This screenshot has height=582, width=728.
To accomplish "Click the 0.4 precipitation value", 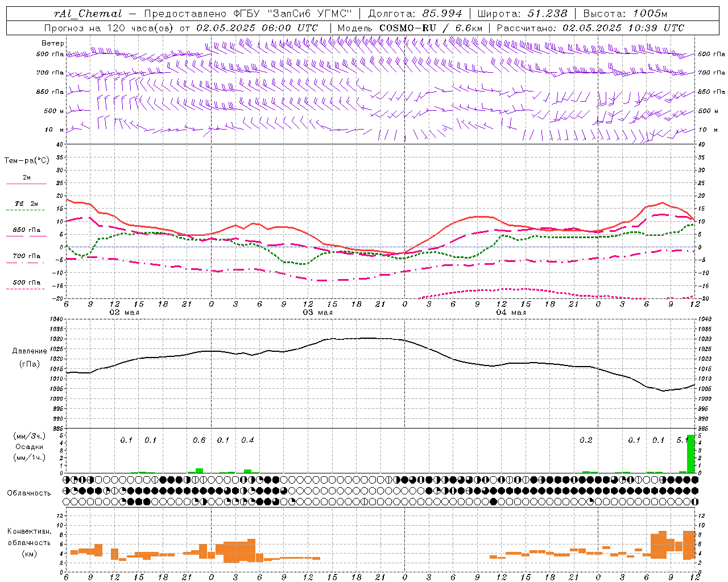I will [x=247, y=440].
